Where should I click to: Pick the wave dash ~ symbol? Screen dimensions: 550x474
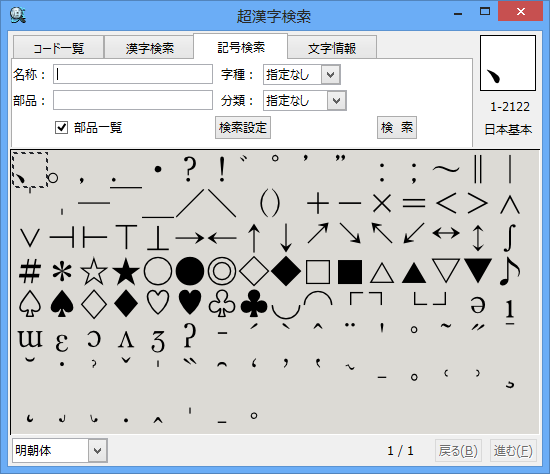click(446, 169)
